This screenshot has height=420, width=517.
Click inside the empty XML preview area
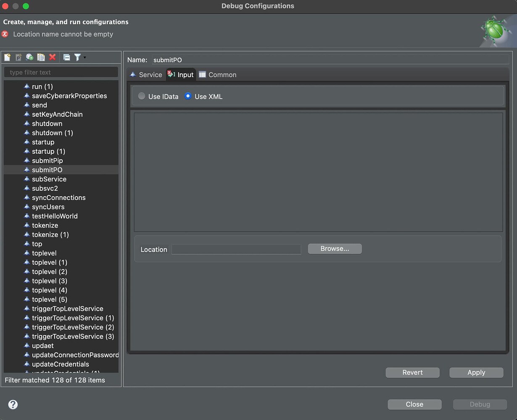tap(318, 172)
